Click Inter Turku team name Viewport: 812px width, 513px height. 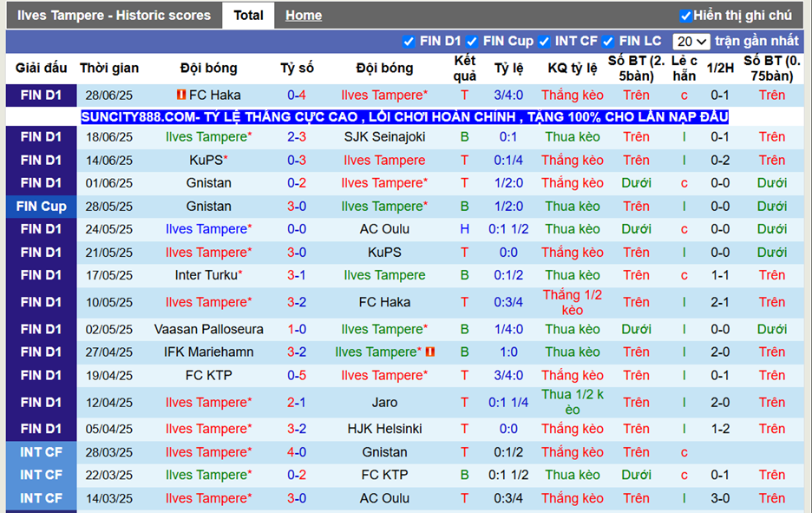tap(206, 275)
